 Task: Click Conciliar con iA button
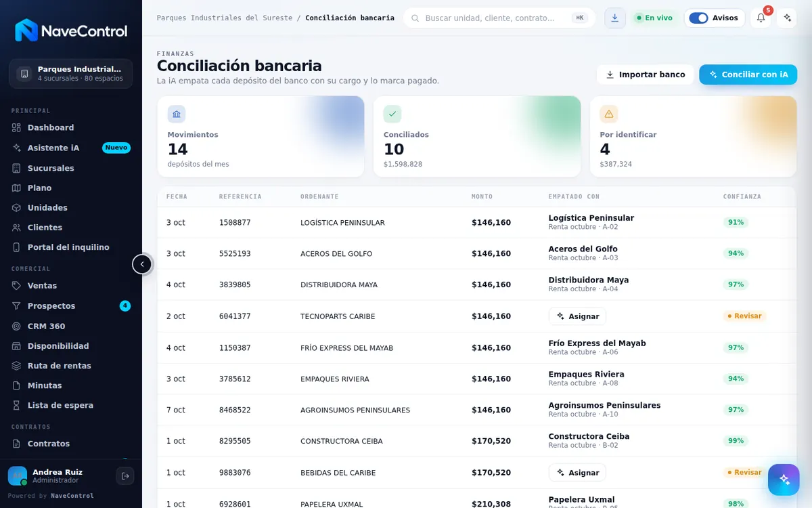click(748, 75)
